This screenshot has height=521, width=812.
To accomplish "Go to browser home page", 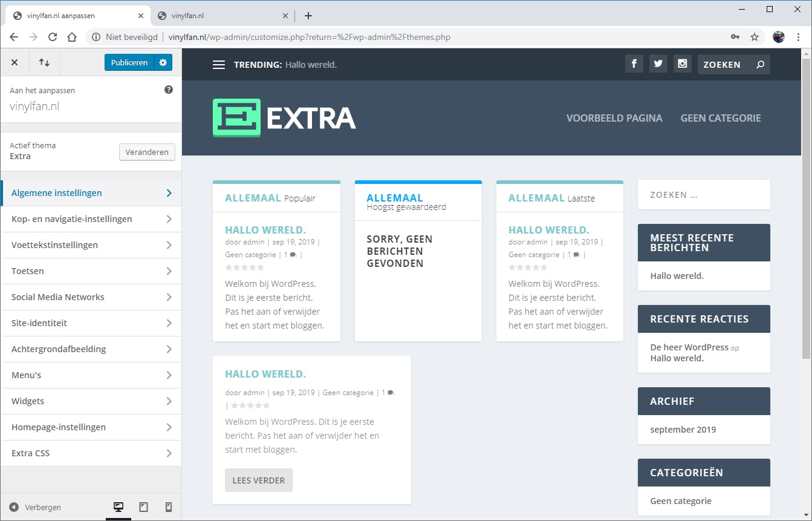I will (x=72, y=37).
